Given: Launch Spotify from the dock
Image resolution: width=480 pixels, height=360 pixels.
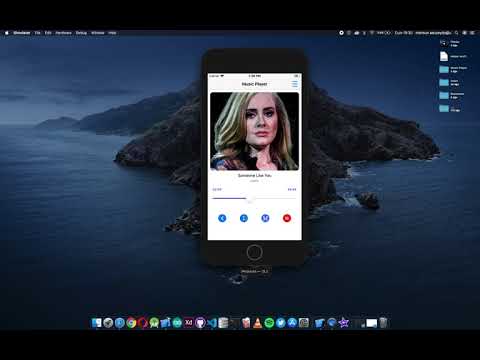Looking at the screenshot, I should coord(269,323).
